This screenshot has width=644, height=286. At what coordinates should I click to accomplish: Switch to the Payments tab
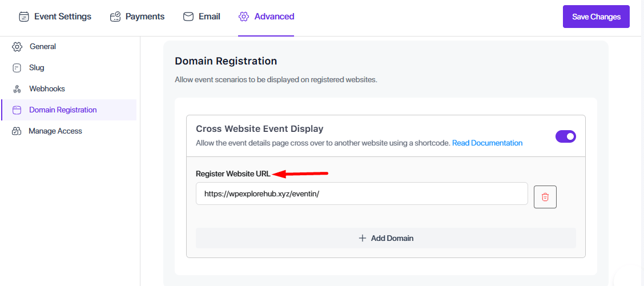point(144,17)
